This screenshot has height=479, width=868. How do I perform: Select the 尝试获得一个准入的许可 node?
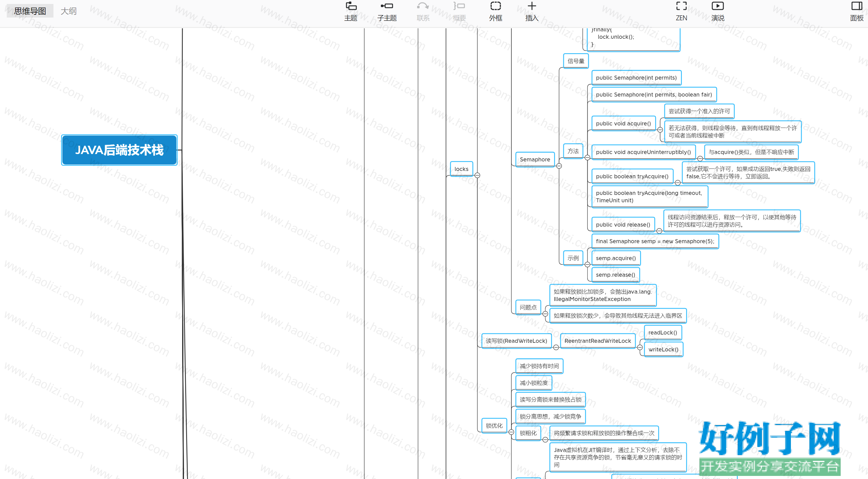[x=699, y=111]
